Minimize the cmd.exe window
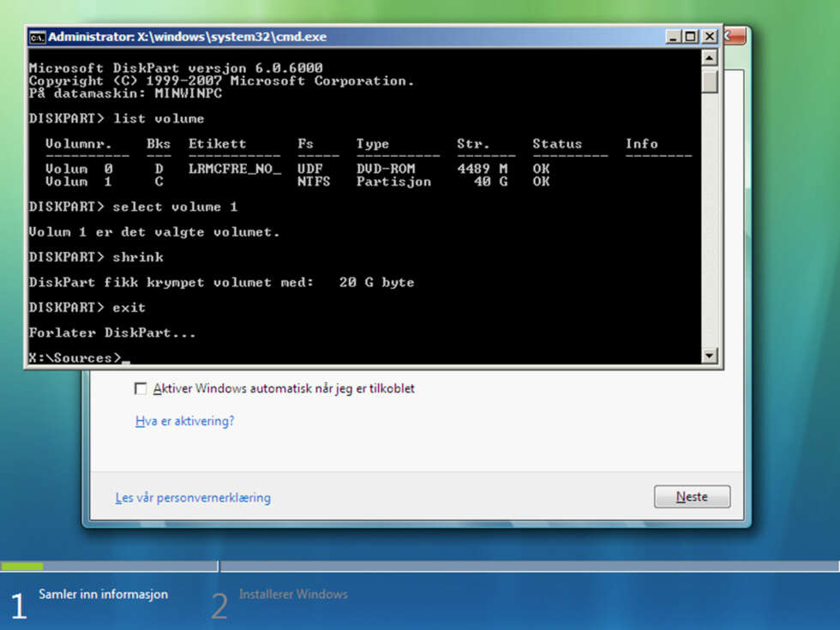 coord(673,36)
